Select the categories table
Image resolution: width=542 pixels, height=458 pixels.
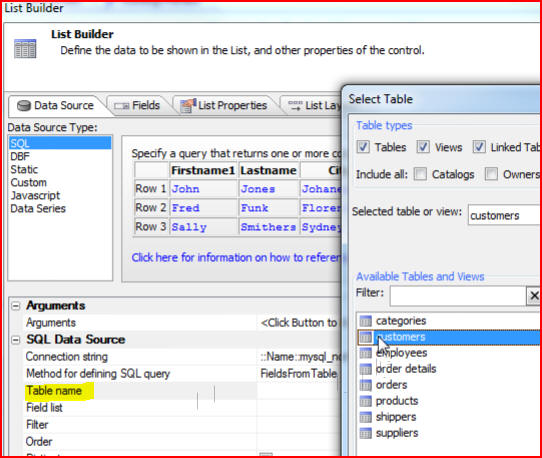click(449, 321)
